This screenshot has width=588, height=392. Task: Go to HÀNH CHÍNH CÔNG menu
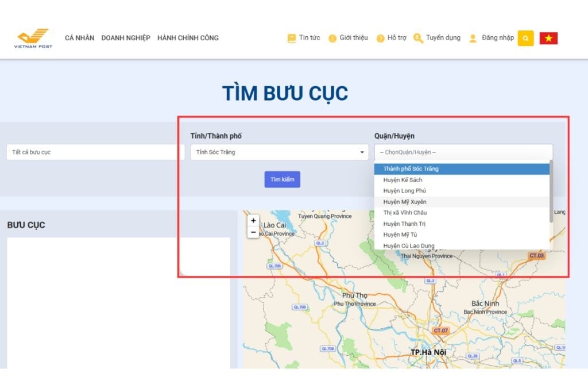tap(188, 38)
